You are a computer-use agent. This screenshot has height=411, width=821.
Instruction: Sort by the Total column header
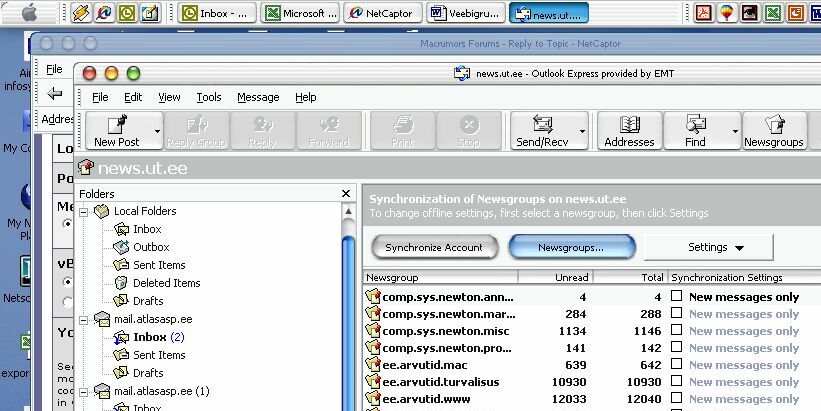point(630,277)
